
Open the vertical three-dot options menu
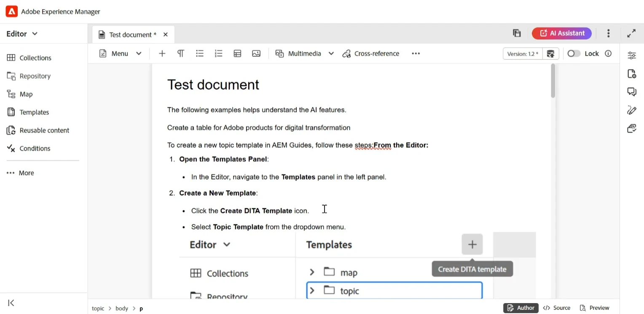coord(608,33)
